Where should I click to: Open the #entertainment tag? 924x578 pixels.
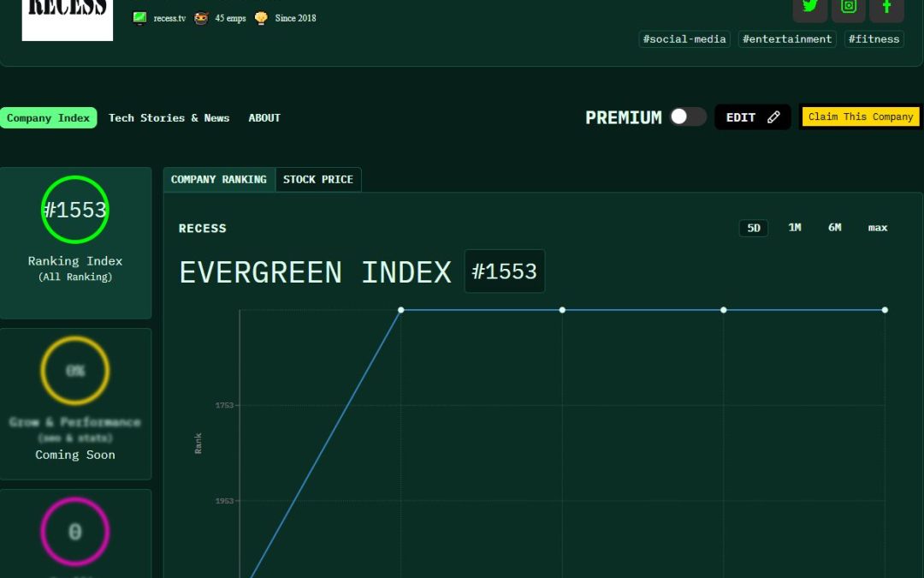click(787, 39)
